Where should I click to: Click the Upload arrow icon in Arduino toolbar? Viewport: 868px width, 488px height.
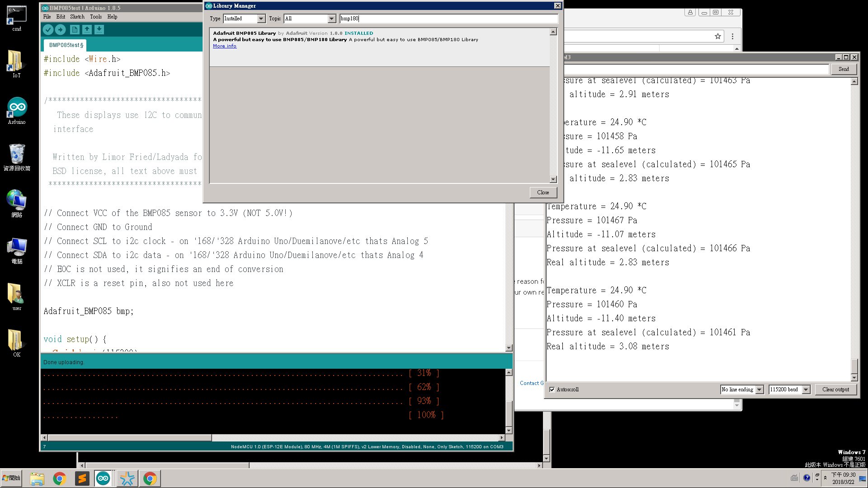click(x=60, y=30)
